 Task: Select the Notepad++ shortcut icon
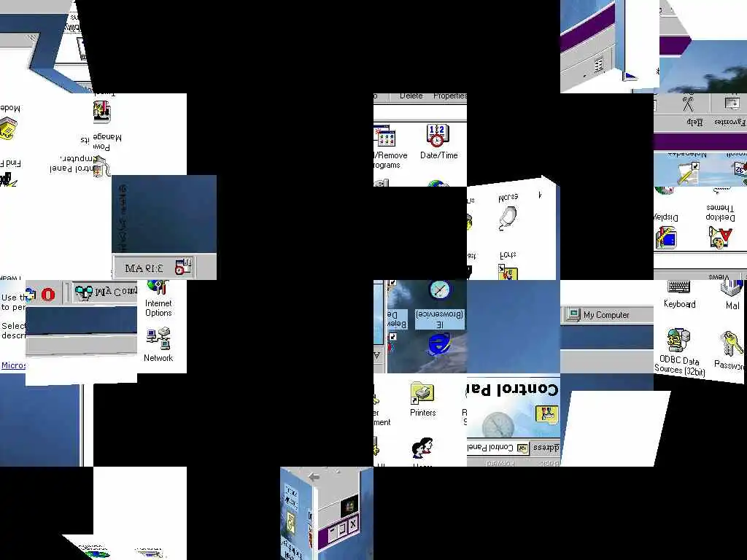687,168
